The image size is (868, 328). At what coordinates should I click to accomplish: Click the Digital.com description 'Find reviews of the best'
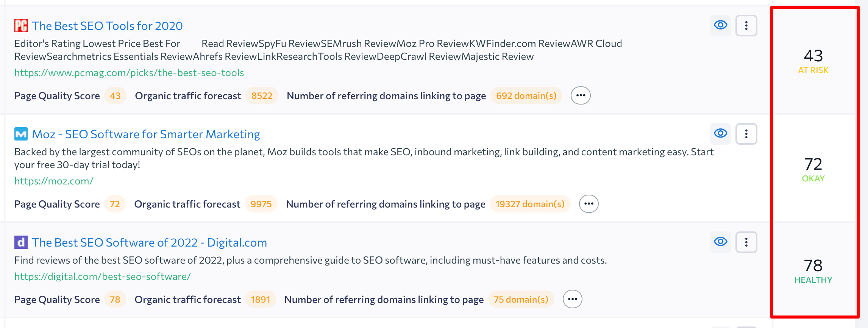coord(311,260)
